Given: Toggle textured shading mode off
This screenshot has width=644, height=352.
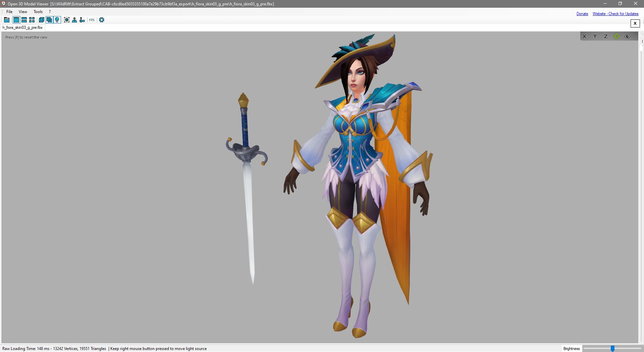Looking at the screenshot, I should point(49,20).
